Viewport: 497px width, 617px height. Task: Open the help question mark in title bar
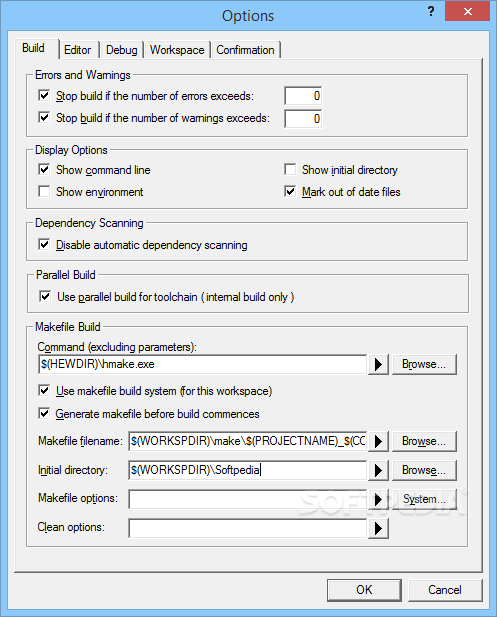tap(431, 11)
